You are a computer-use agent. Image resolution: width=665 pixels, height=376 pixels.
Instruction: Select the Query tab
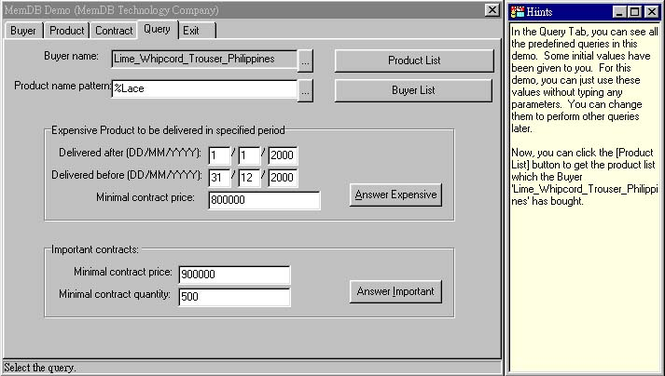(x=157, y=29)
